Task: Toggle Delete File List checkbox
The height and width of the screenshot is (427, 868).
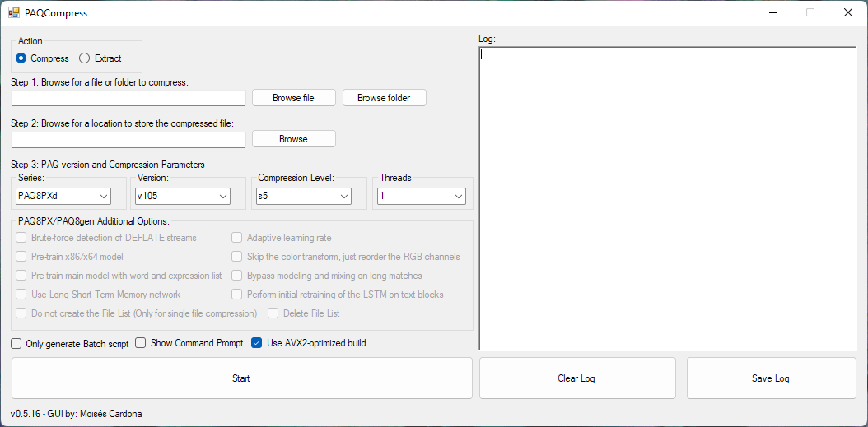Action: pyautogui.click(x=273, y=313)
